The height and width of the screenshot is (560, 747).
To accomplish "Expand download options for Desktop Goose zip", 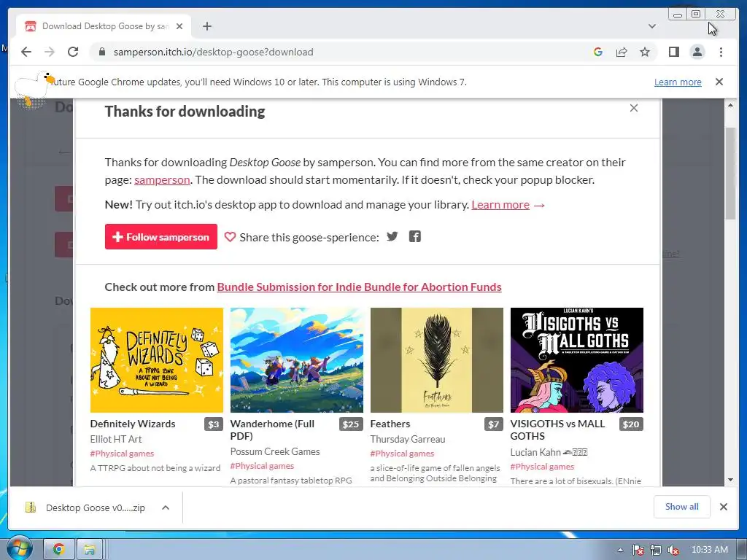I will (x=166, y=507).
